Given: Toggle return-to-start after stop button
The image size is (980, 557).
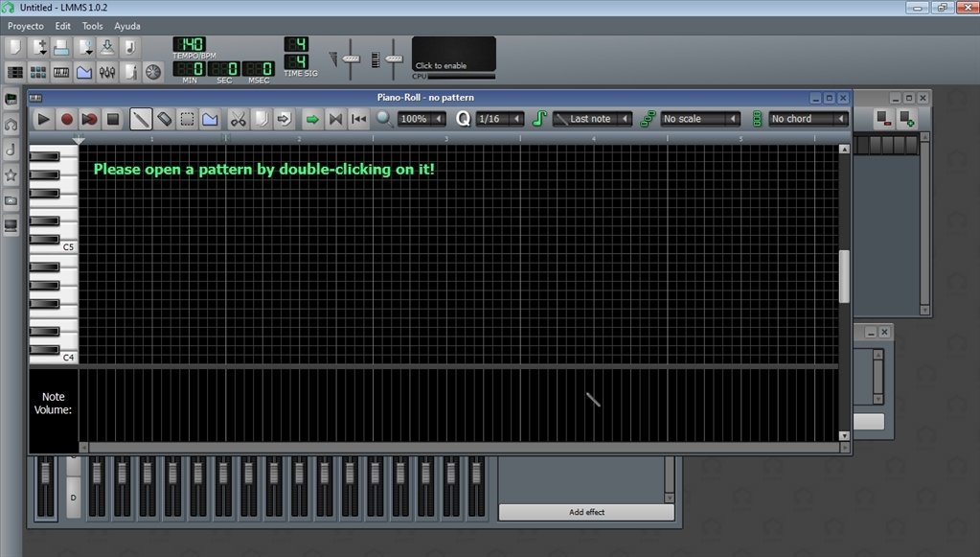Looking at the screenshot, I should [358, 119].
